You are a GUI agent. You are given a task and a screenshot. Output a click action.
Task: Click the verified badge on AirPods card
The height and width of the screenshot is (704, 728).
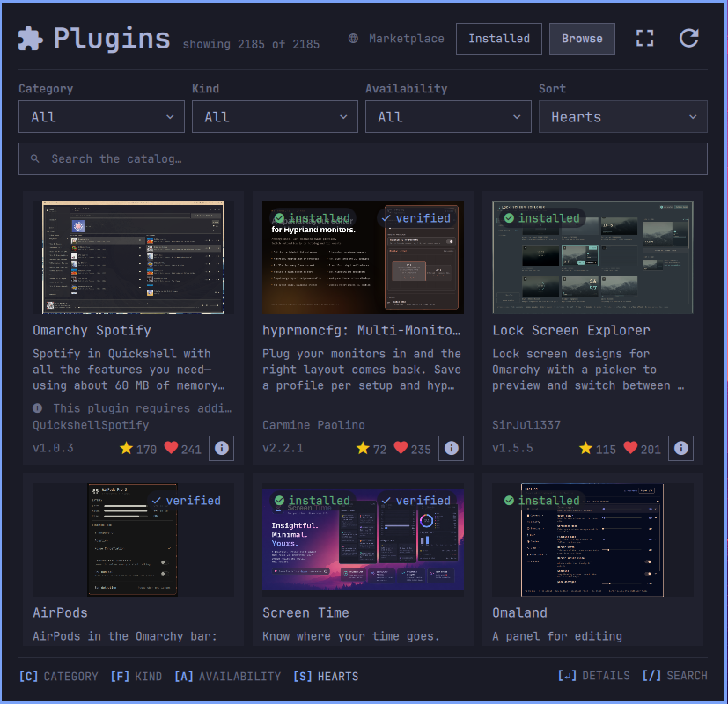186,501
